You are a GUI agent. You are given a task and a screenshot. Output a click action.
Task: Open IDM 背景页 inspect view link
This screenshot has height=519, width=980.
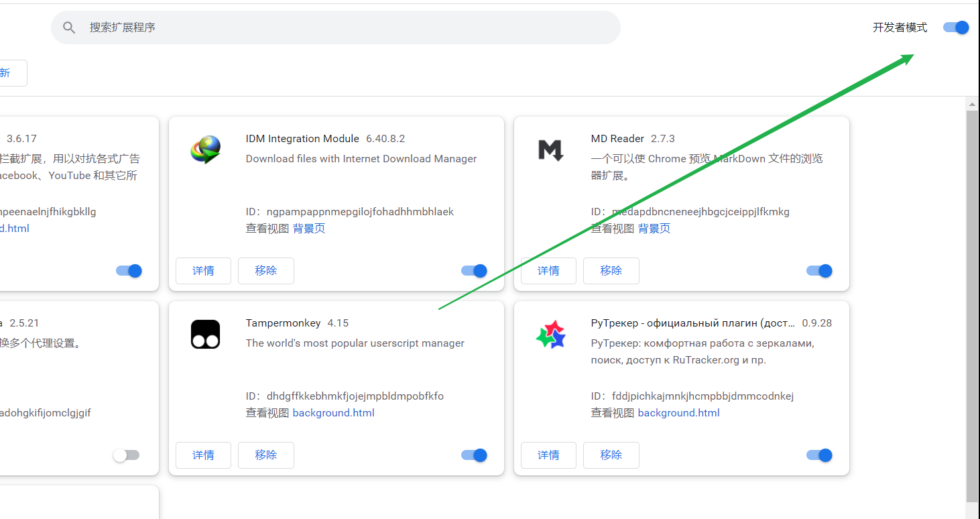pos(309,229)
